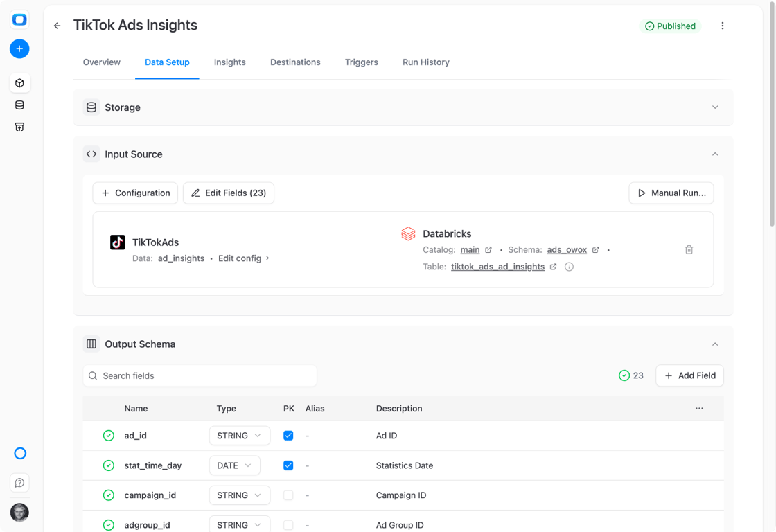Click status check icon for stat_time_day
The height and width of the screenshot is (532, 776).
tap(108, 465)
